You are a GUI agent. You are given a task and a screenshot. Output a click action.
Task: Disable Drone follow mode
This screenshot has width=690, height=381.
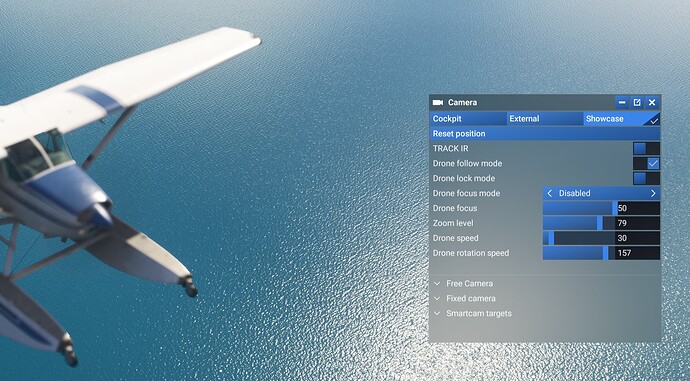[x=646, y=163]
